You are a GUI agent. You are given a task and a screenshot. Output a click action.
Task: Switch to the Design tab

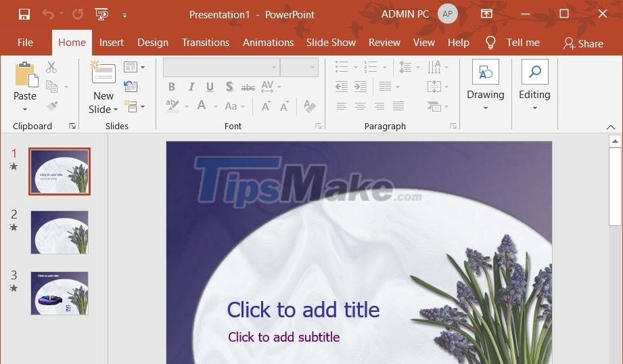point(153,43)
